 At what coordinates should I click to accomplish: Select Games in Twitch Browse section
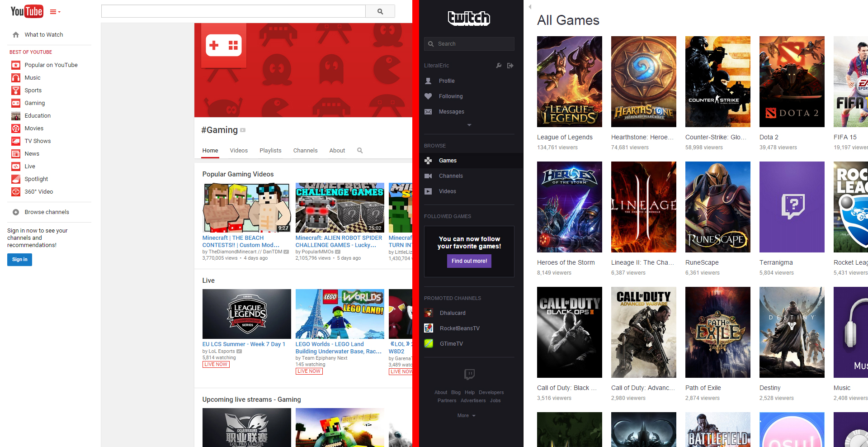click(x=471, y=161)
